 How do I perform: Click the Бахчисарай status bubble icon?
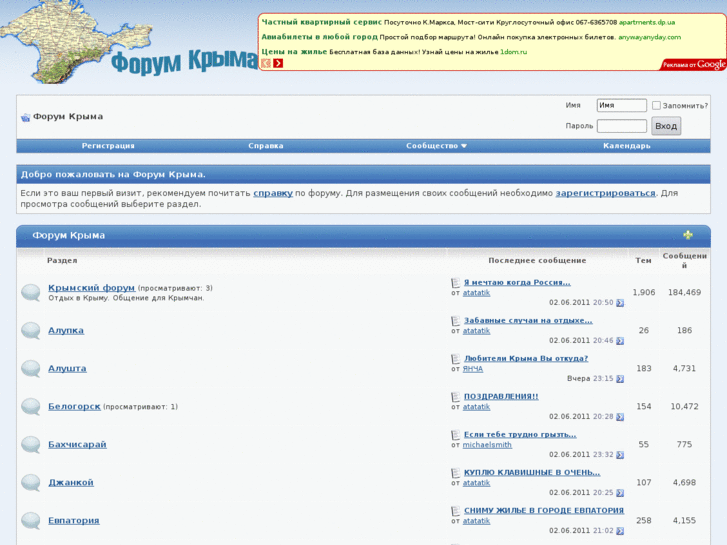pos(31,445)
